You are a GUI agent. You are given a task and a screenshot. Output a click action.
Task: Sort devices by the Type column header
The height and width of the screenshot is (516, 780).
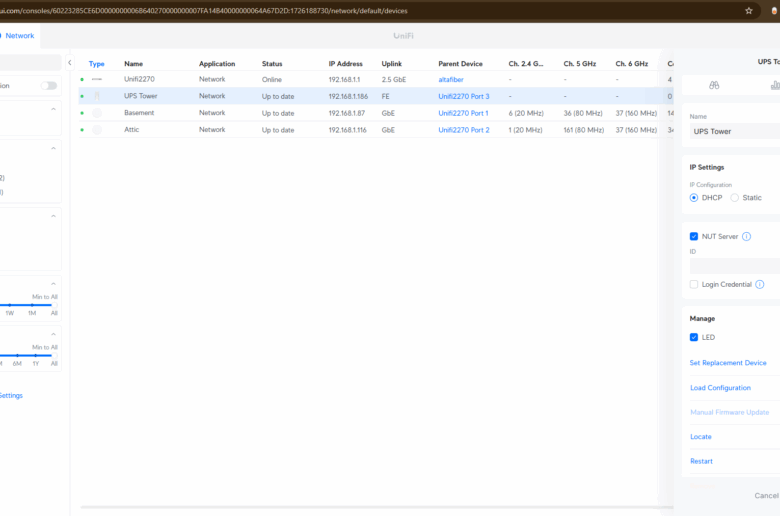tap(97, 63)
